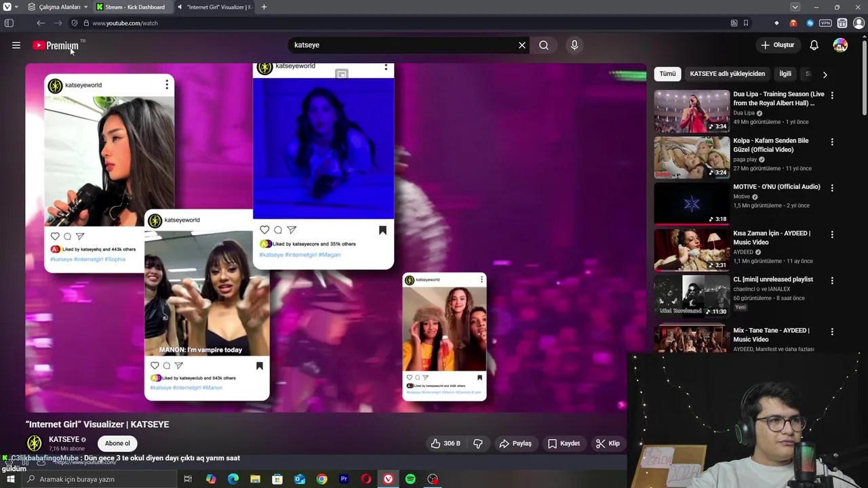Open the KATSEYE channel name link

click(64, 439)
